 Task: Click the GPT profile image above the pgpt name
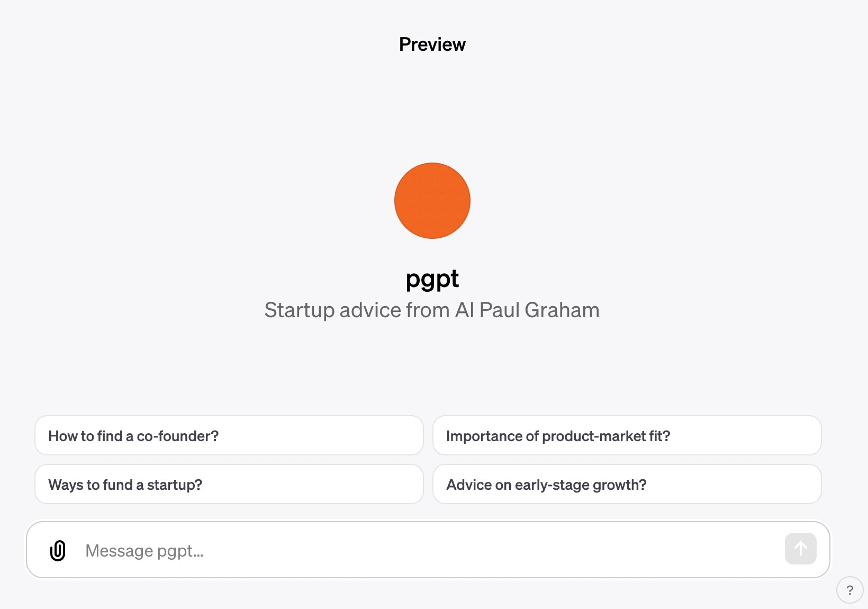[432, 201]
